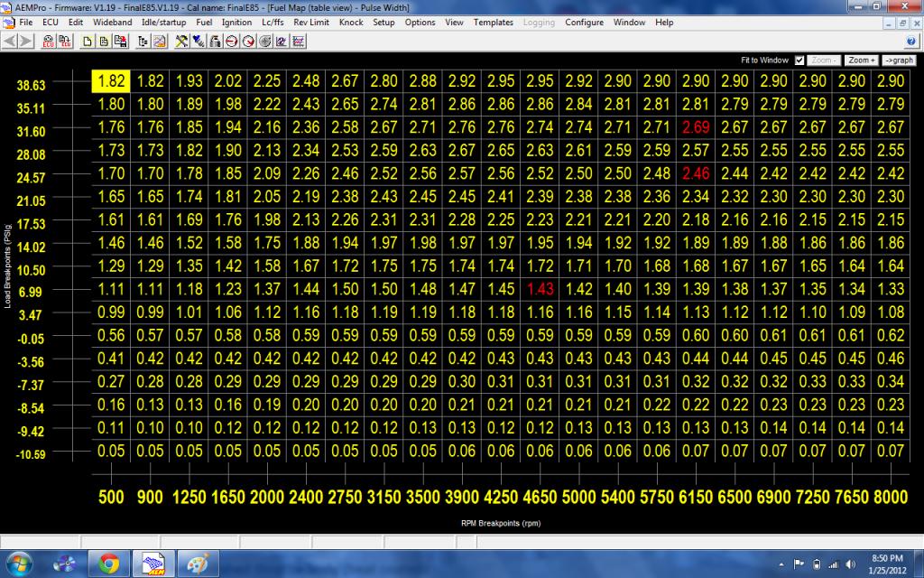Click the 4250 RPM breakpoint label
This screenshot has height=578, width=924.
click(501, 498)
